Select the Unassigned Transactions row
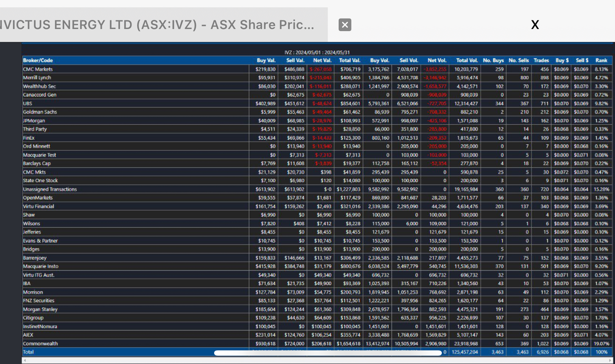615x364 pixels. click(x=317, y=189)
